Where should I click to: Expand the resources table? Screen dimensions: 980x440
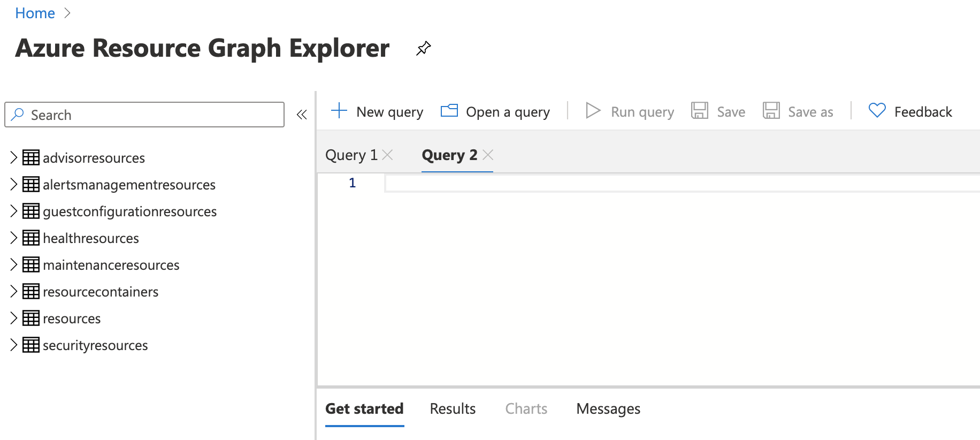tap(14, 318)
